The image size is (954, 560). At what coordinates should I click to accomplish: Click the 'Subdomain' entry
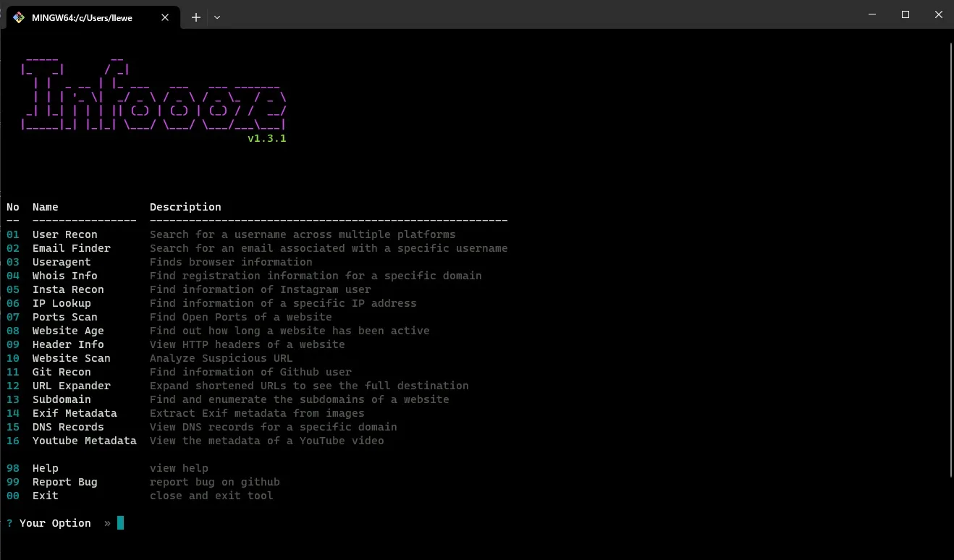(x=62, y=399)
